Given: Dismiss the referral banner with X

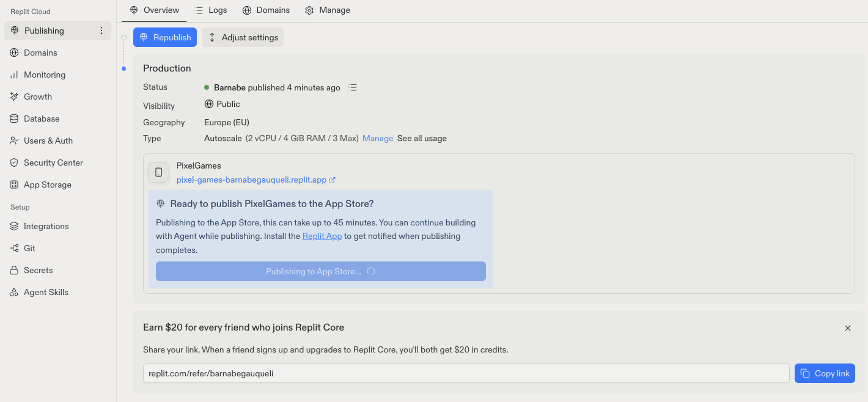Looking at the screenshot, I should 848,328.
